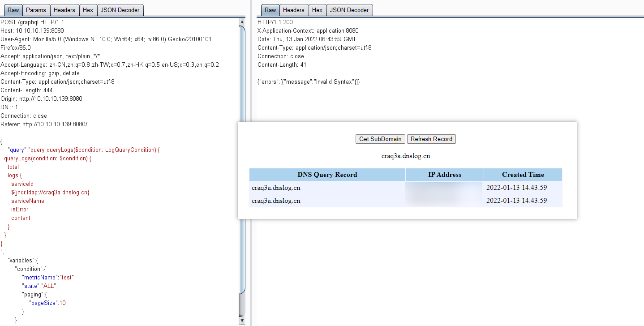The height and width of the screenshot is (326, 644).
Task: Click the DNT: 1 header line
Action: [x=9, y=107]
